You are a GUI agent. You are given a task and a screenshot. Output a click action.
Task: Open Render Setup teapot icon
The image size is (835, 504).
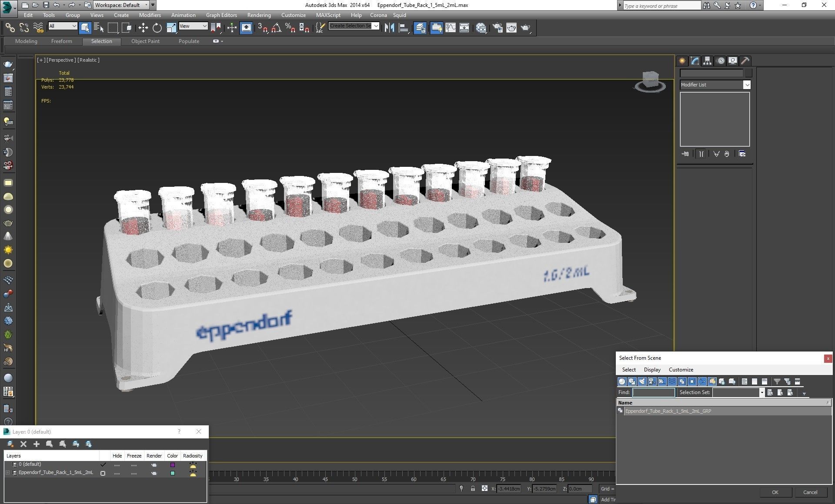point(497,28)
